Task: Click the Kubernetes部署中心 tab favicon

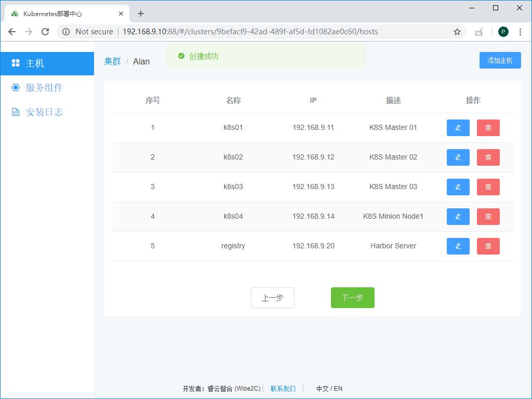Action: 15,14
